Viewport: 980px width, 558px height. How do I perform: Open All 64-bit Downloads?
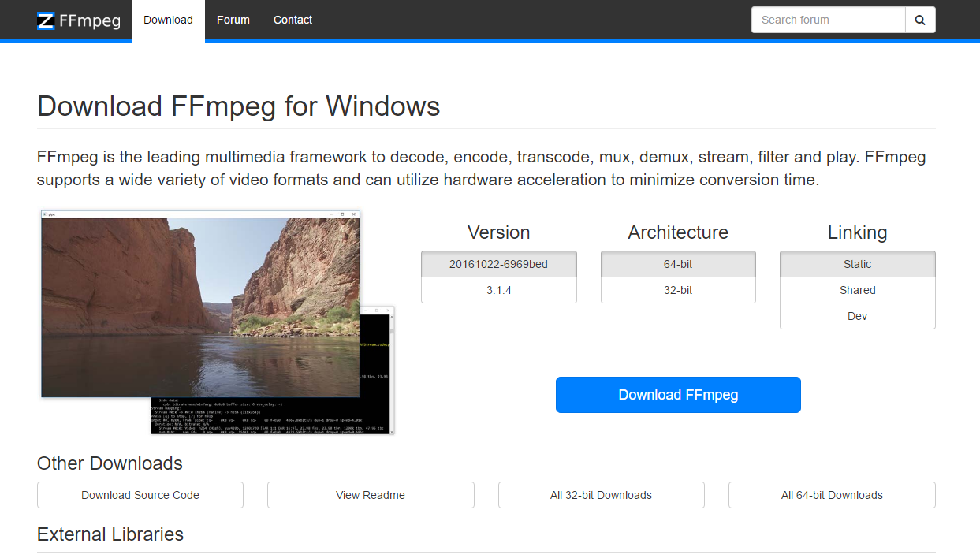[x=832, y=495]
